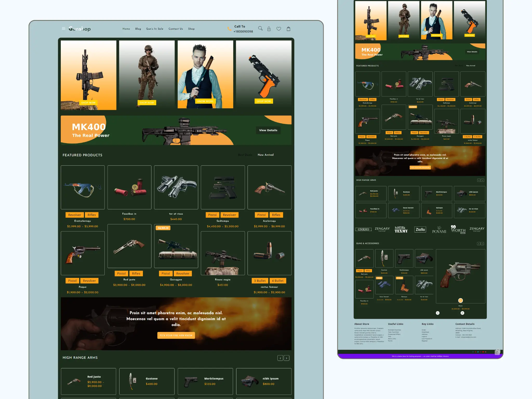Open account login via padlock icon
Screen dimensions: 532x399
269,29
